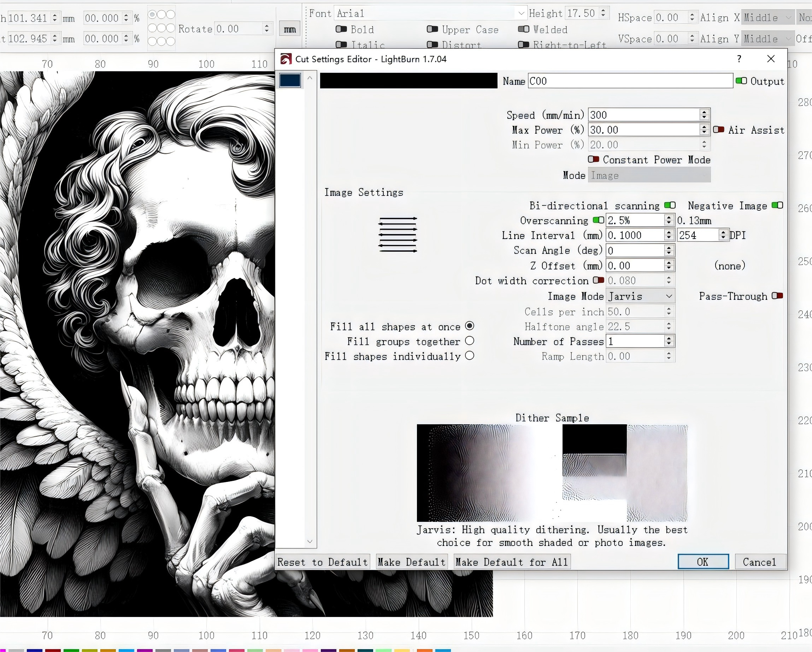Toggle the mm units button
This screenshot has width=812, height=652.
(x=290, y=29)
